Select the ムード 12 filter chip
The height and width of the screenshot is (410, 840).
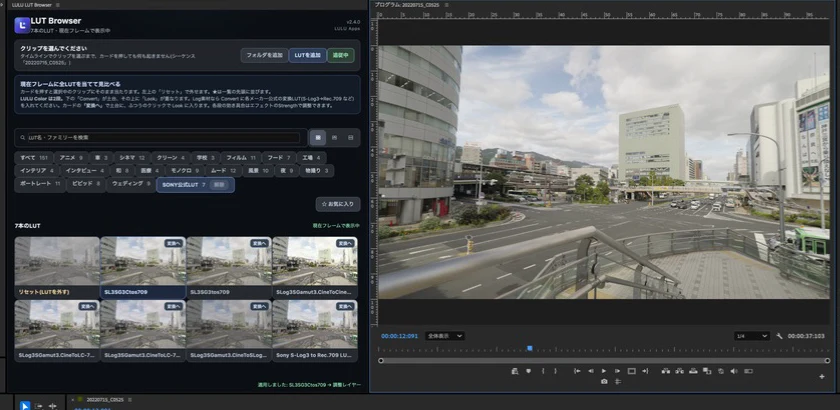[x=223, y=171]
